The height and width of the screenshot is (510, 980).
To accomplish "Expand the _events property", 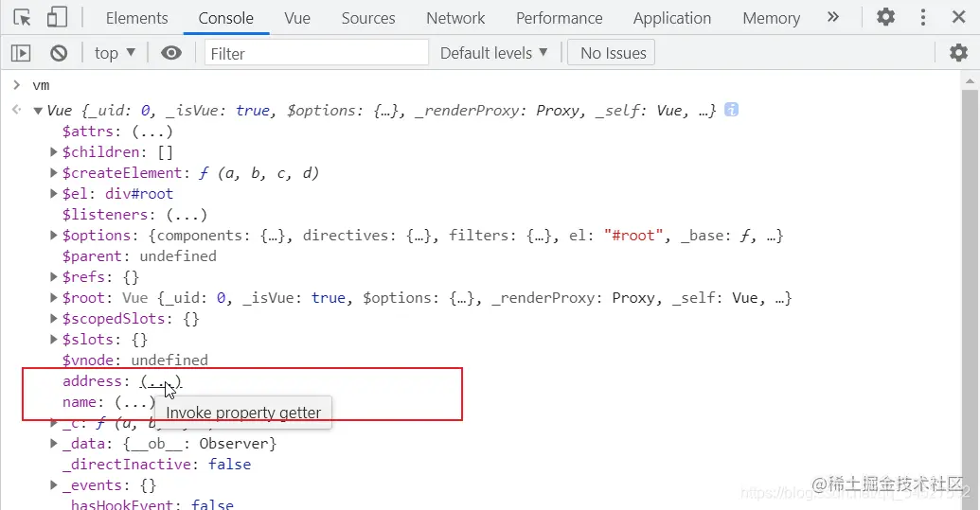I will pyautogui.click(x=54, y=485).
